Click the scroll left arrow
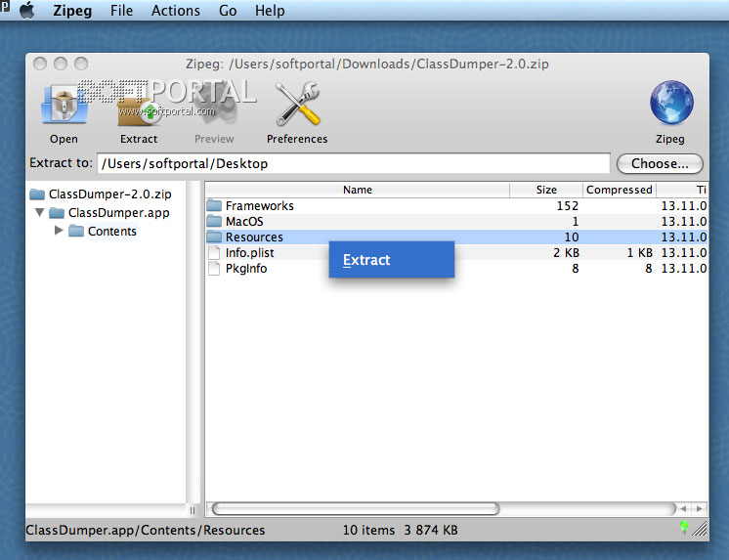This screenshot has width=729, height=560. pyautogui.click(x=683, y=508)
